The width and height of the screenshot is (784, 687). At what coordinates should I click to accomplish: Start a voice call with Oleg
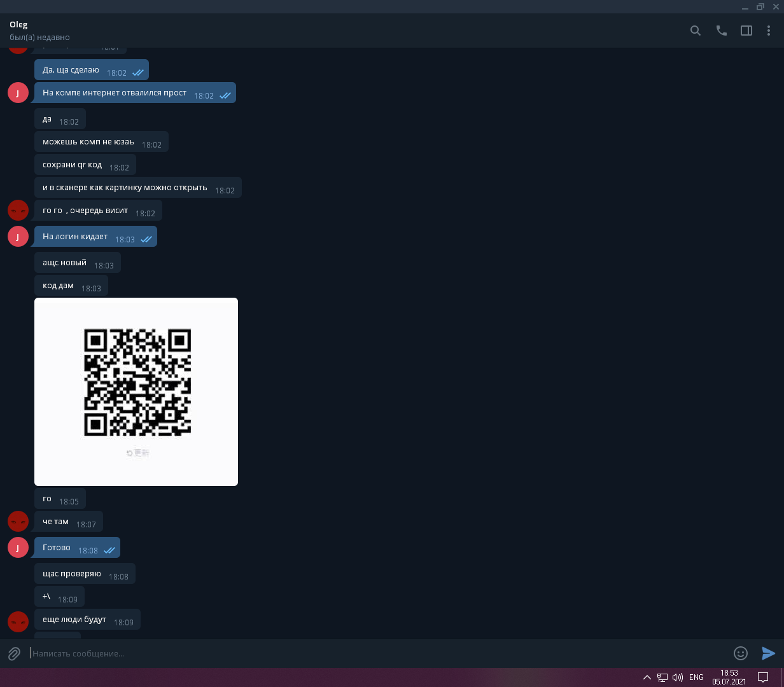click(x=721, y=31)
